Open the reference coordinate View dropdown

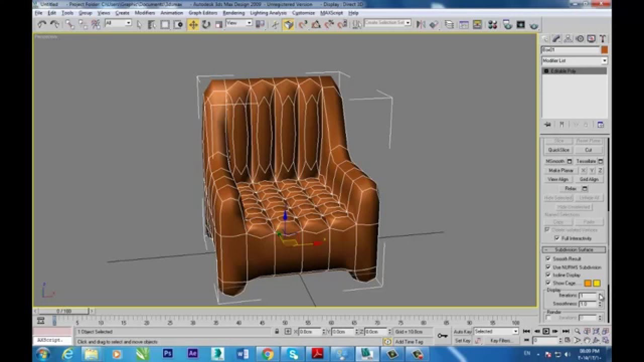click(239, 23)
